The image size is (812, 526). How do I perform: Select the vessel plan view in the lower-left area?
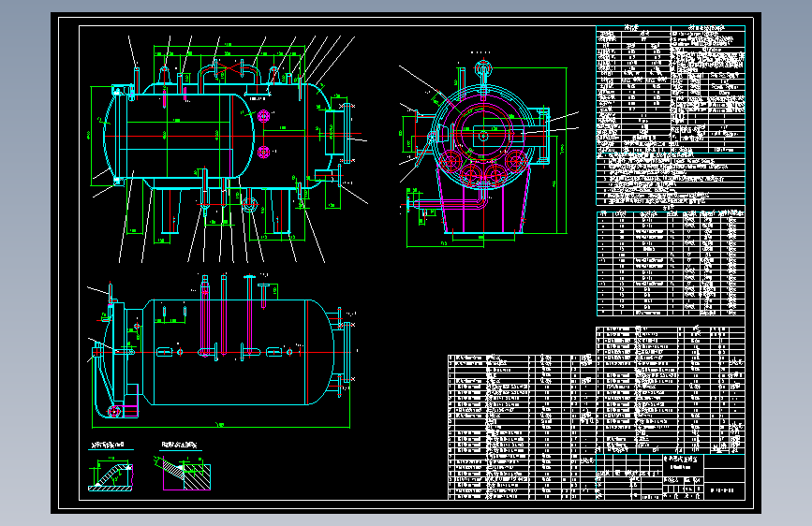(223, 351)
